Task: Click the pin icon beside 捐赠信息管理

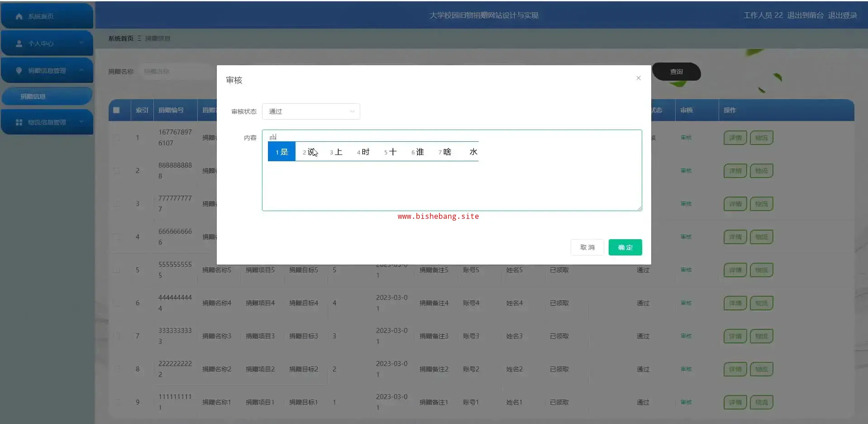Action: (x=19, y=71)
